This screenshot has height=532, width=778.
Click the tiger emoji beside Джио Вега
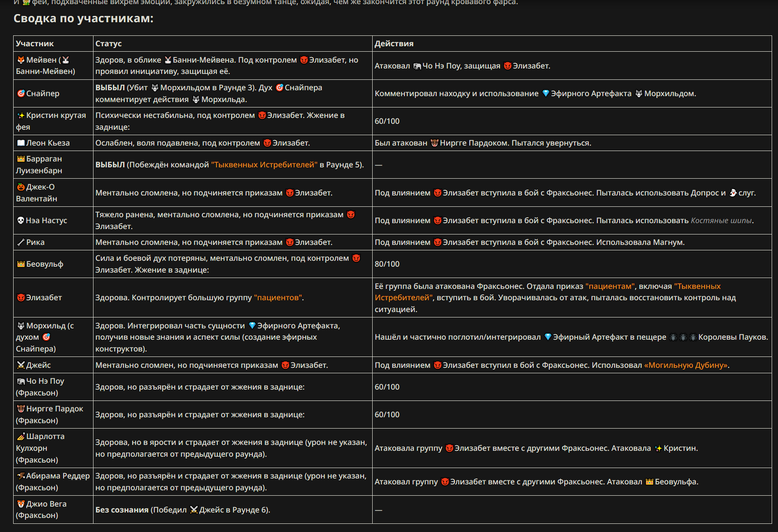(21, 504)
